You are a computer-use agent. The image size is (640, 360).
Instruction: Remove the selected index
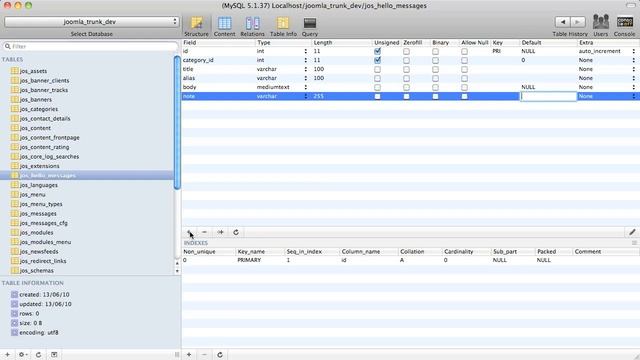click(x=204, y=354)
